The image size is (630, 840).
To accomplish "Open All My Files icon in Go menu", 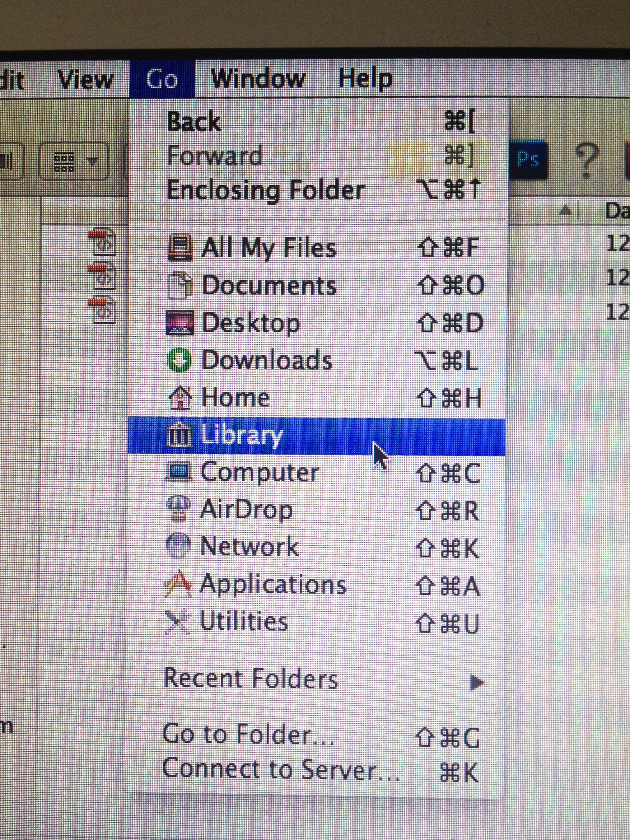I will [180, 248].
